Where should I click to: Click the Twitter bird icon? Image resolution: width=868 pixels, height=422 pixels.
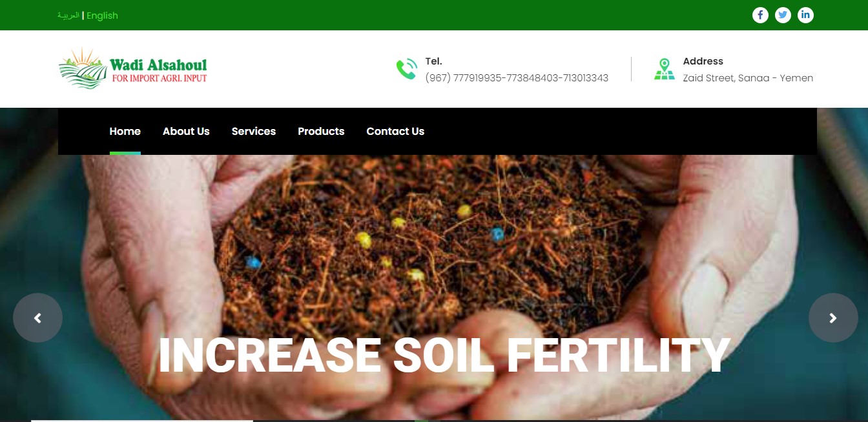click(783, 15)
